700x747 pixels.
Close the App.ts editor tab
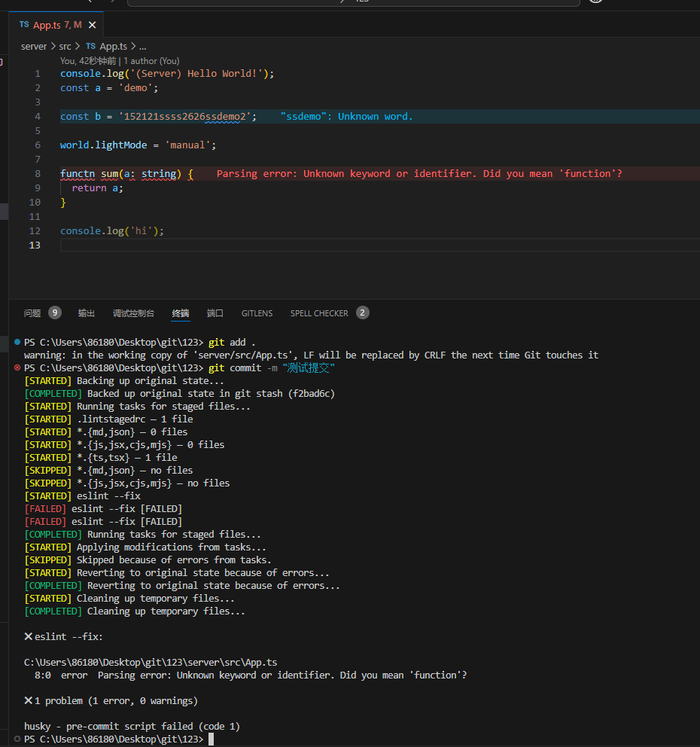[x=91, y=25]
